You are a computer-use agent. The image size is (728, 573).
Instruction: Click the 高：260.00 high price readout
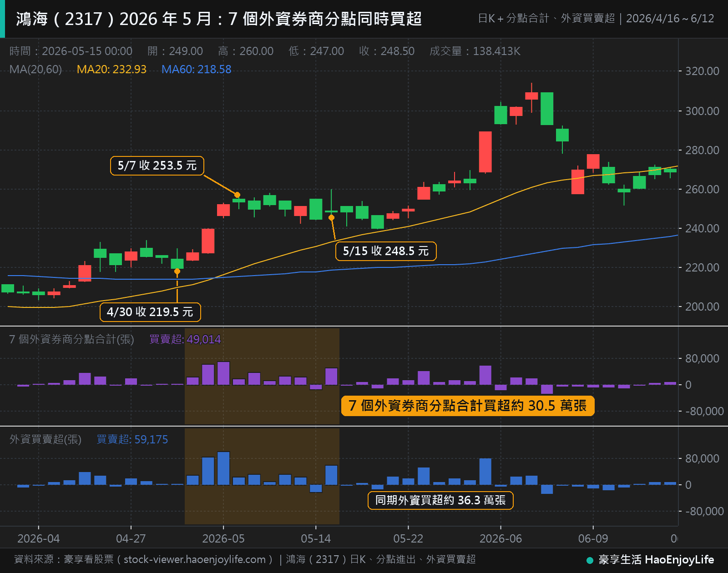246,51
